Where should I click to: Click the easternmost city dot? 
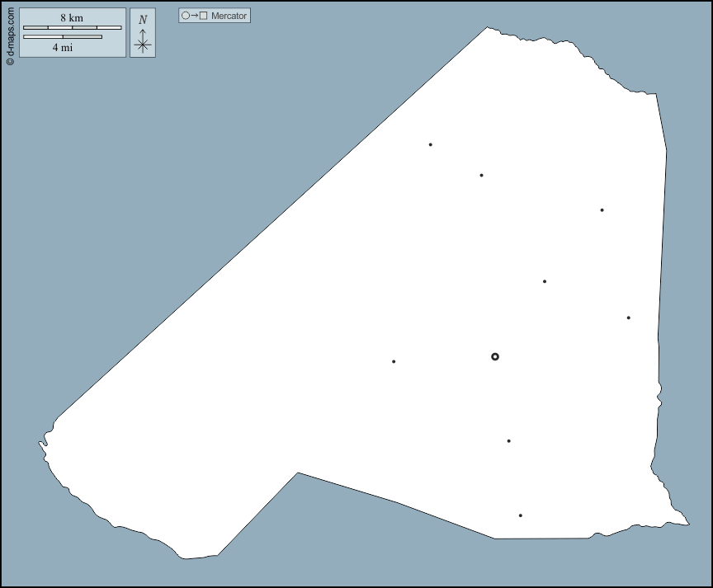tap(628, 318)
